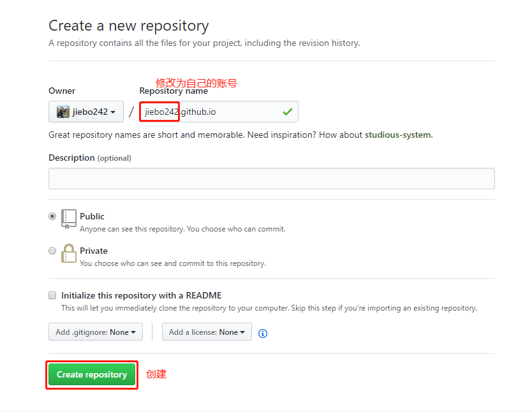Click the Description (optional) label
The image size is (532, 412).
click(x=89, y=158)
